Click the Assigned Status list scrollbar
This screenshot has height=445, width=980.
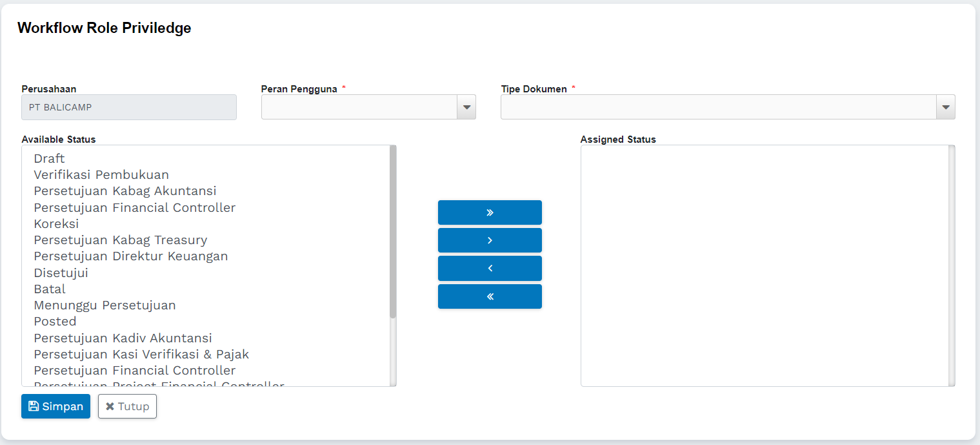[952, 265]
